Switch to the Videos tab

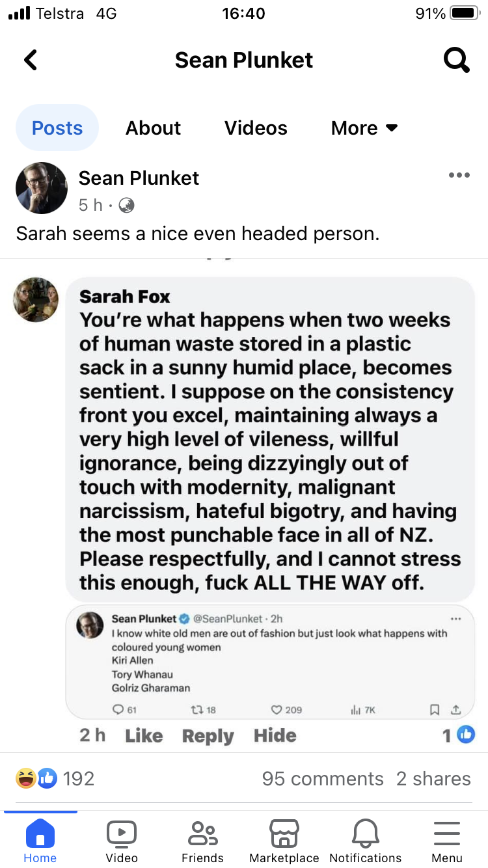[x=256, y=128]
